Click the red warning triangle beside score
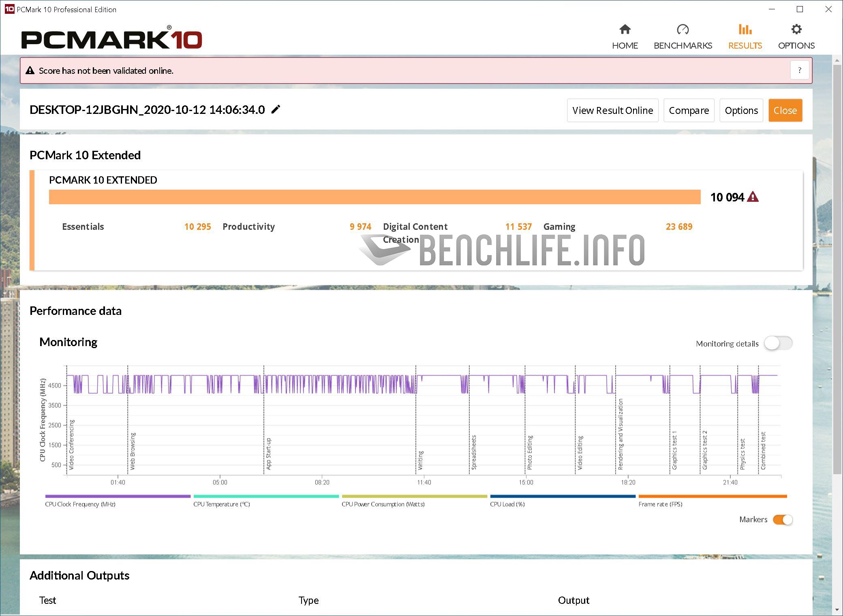Screen dimensions: 843x616 753,197
